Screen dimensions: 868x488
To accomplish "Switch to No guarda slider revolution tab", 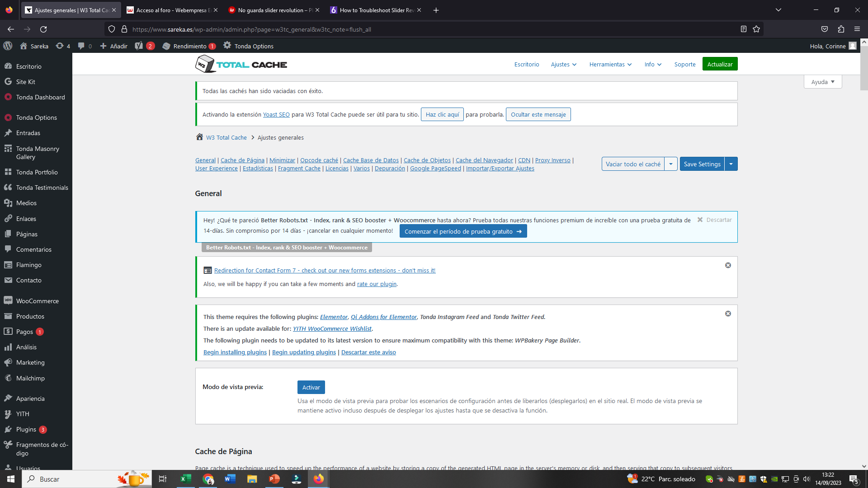I will [274, 10].
